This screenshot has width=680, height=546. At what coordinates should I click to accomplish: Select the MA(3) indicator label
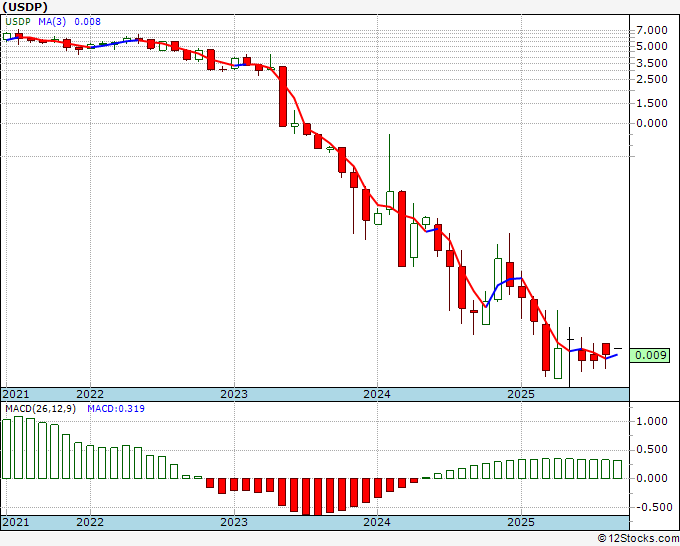(x=52, y=22)
